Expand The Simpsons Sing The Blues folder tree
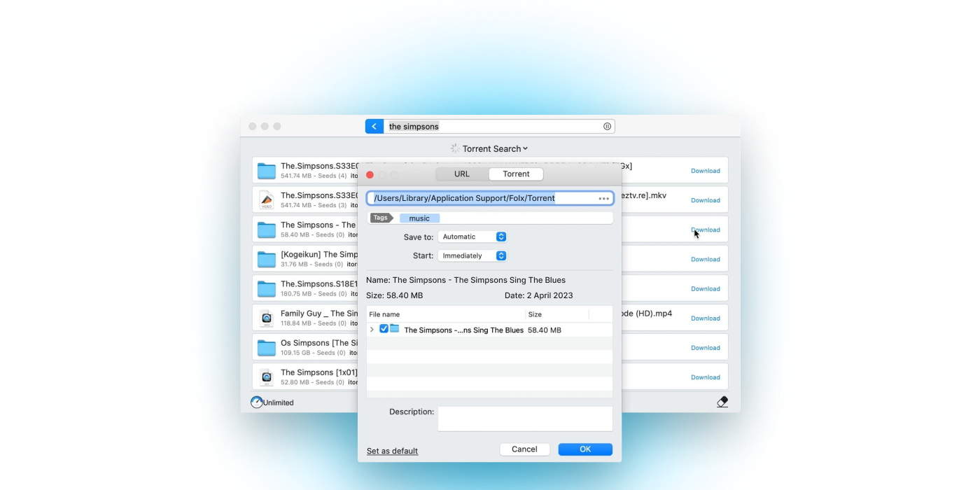 [372, 330]
